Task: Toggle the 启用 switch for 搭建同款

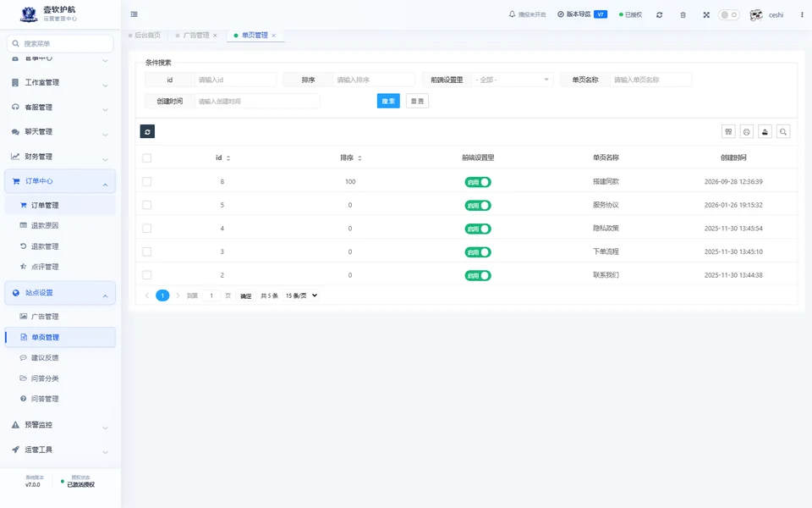Action: (x=477, y=182)
